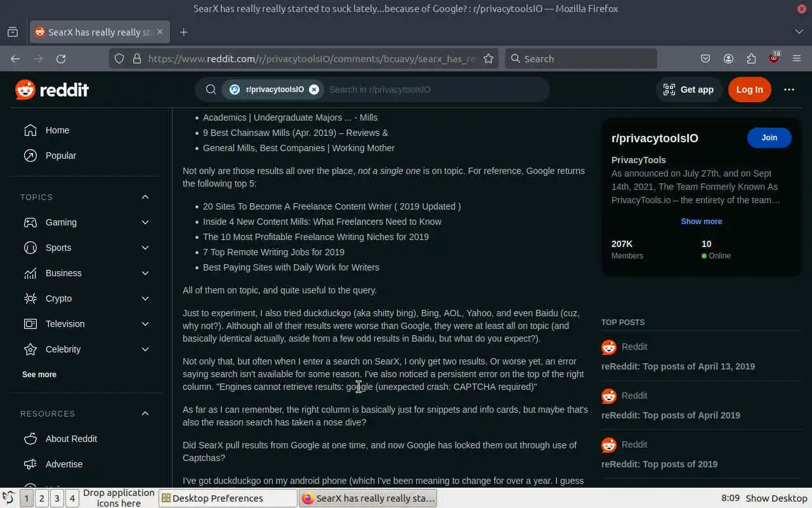Screen dimensions: 812x508
Task: Expand the Business topic
Action: pos(145,273)
